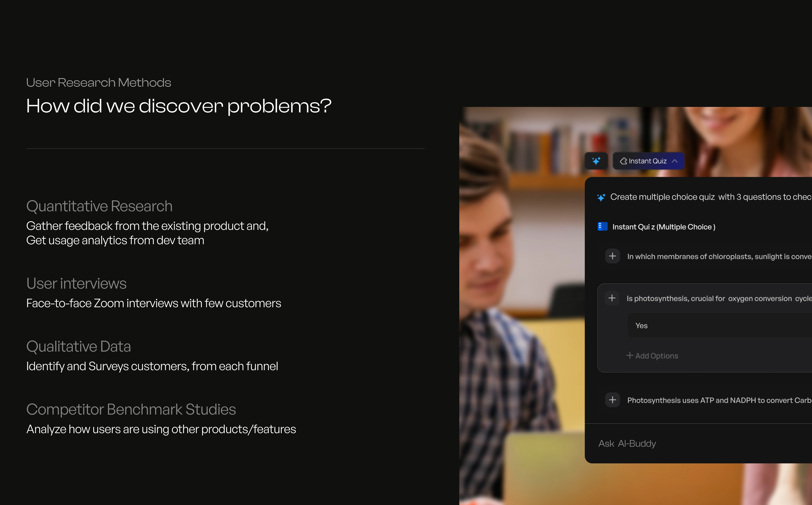Click the 'Quantitative Research' heading
Screen dimensions: 812x505
pyautogui.click(x=99, y=206)
